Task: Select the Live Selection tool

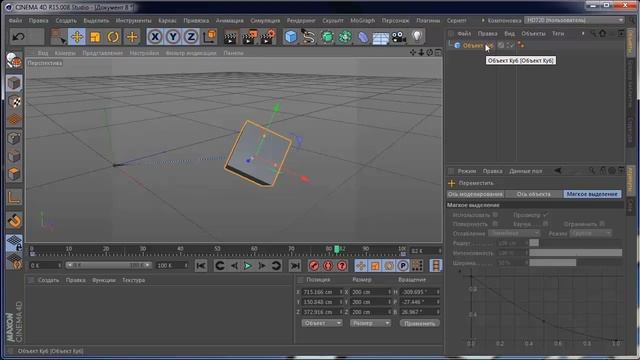Action: pyautogui.click(x=58, y=37)
